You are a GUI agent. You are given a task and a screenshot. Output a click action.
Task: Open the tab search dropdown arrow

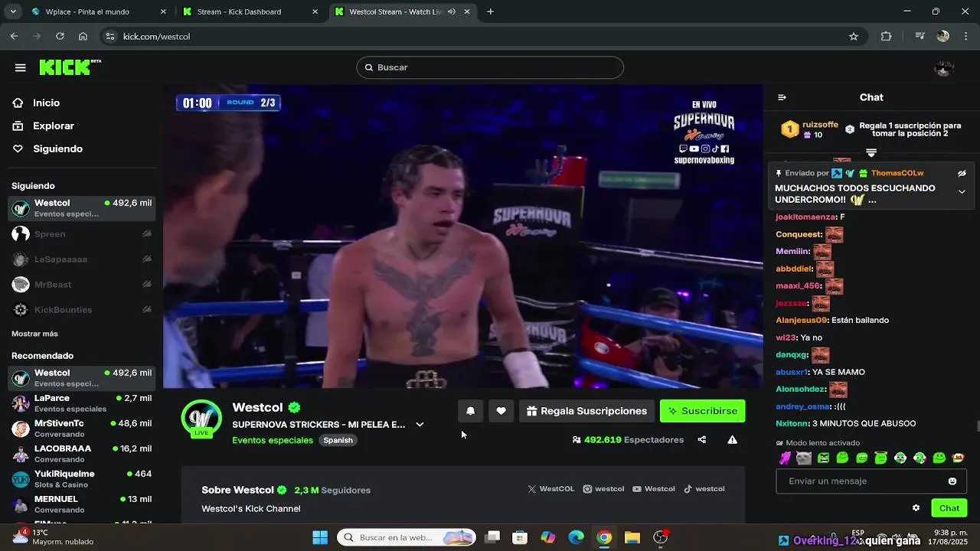[12, 11]
